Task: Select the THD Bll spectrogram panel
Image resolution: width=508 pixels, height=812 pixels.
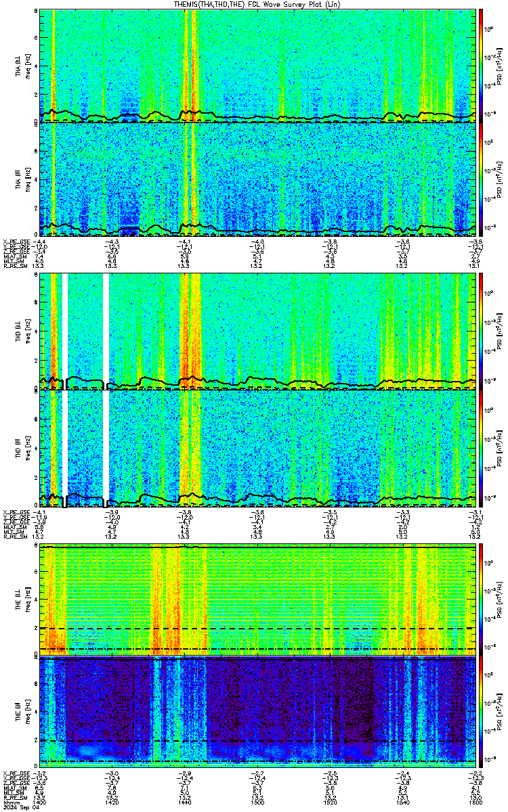Action: [x=258, y=449]
